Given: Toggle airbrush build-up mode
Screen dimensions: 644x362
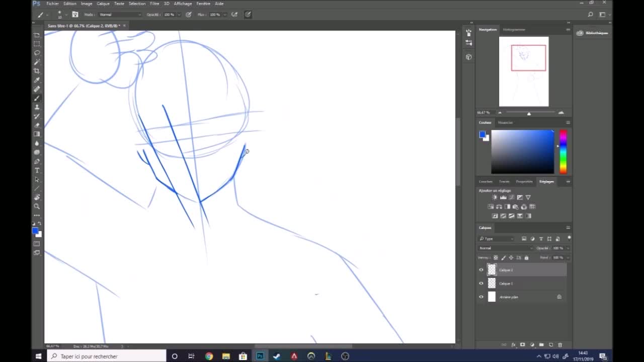Looking at the screenshot, I should pyautogui.click(x=234, y=15).
